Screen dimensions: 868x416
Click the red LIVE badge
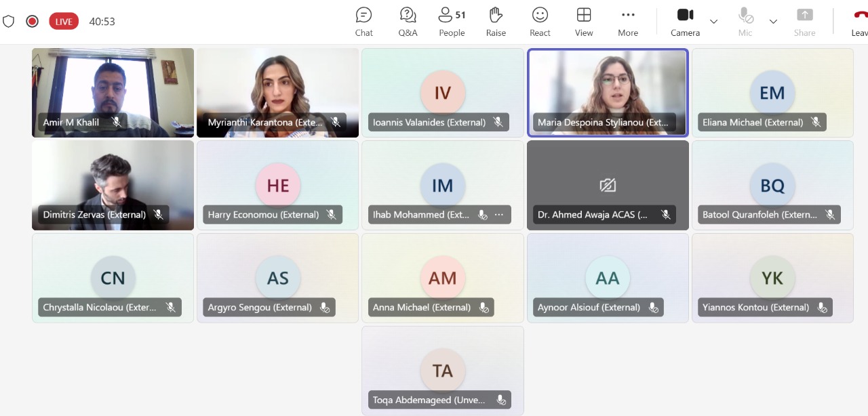point(64,22)
